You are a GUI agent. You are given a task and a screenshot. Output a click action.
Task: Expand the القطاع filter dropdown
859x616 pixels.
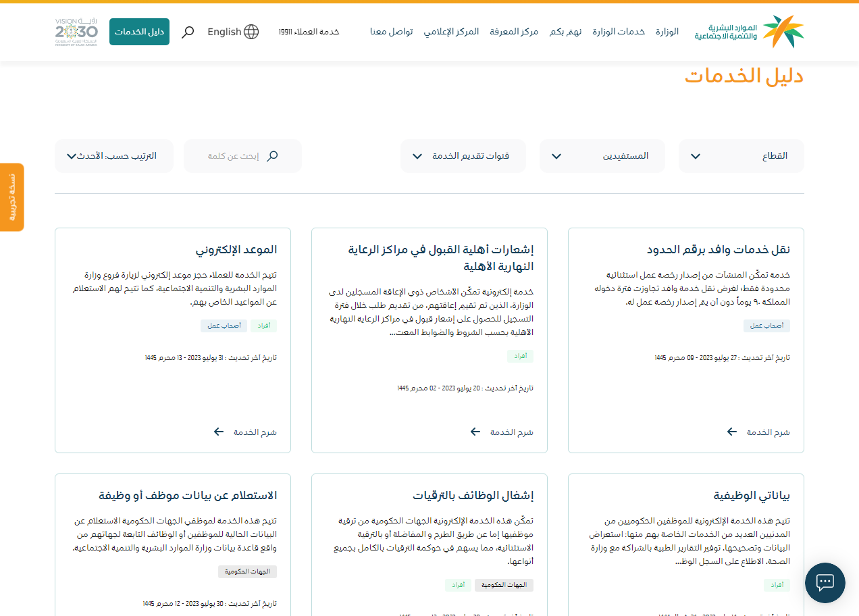[741, 156]
